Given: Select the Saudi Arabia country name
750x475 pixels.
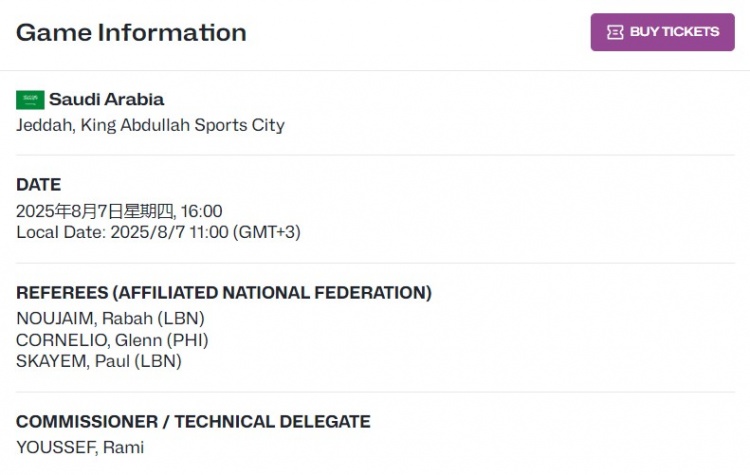Looking at the screenshot, I should coord(106,99).
